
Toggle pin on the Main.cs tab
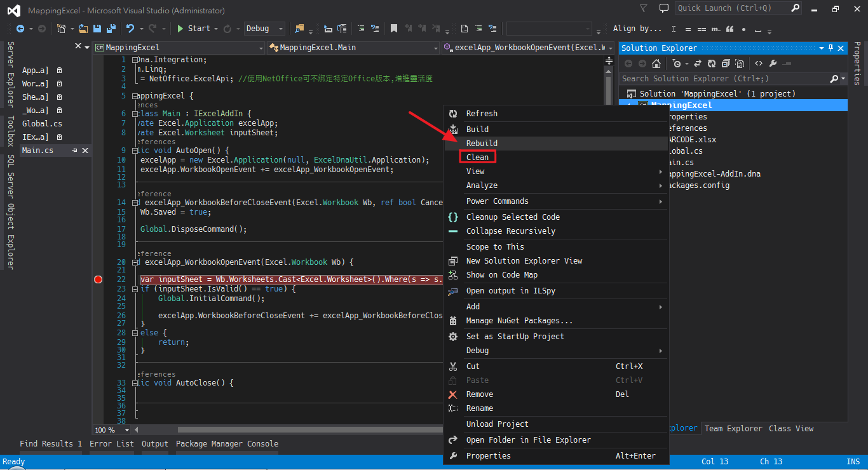click(x=74, y=151)
